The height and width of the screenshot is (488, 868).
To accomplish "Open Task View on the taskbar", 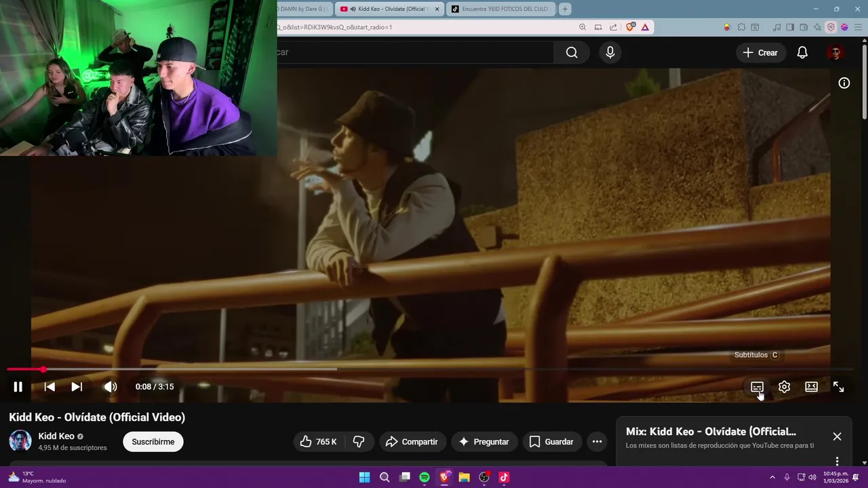I will click(405, 477).
